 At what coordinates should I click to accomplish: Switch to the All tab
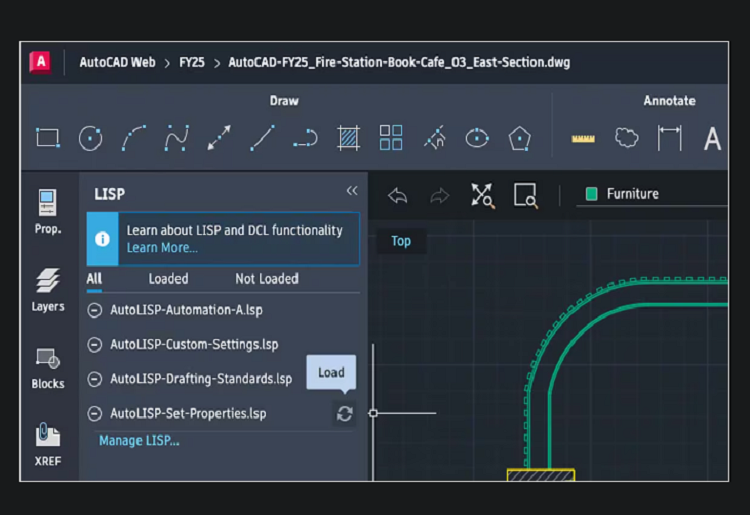(x=94, y=279)
